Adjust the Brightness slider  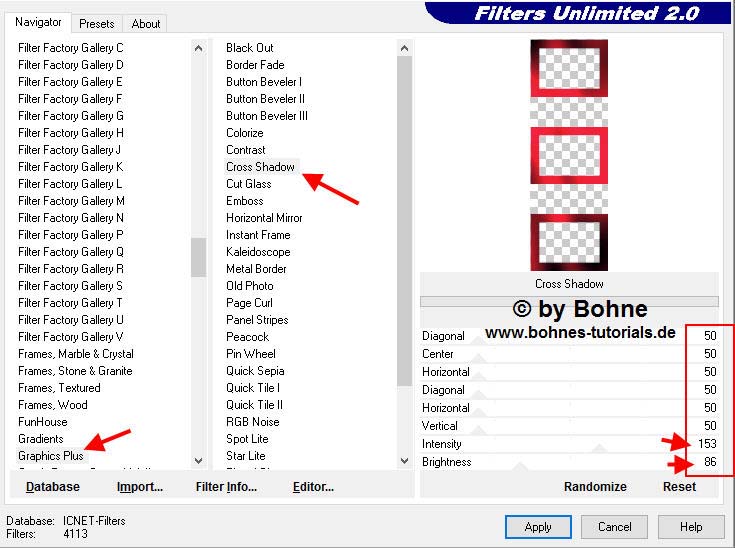pyautogui.click(x=570, y=462)
